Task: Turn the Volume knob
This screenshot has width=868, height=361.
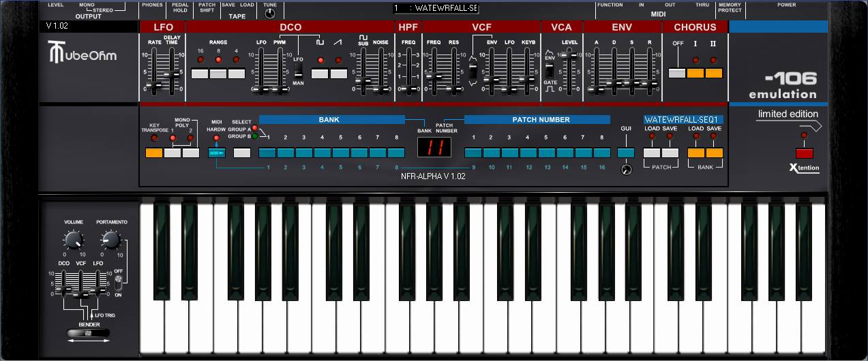Action: point(73,240)
